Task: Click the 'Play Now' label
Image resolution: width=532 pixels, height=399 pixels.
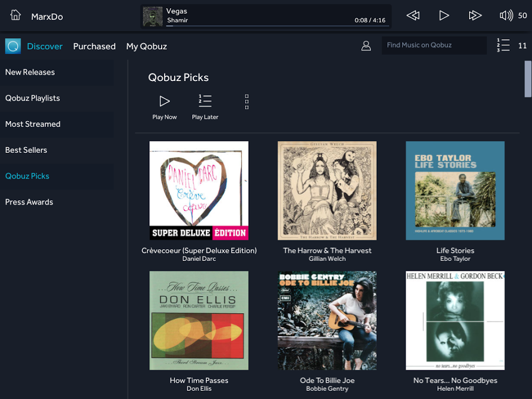Action: coord(165,117)
